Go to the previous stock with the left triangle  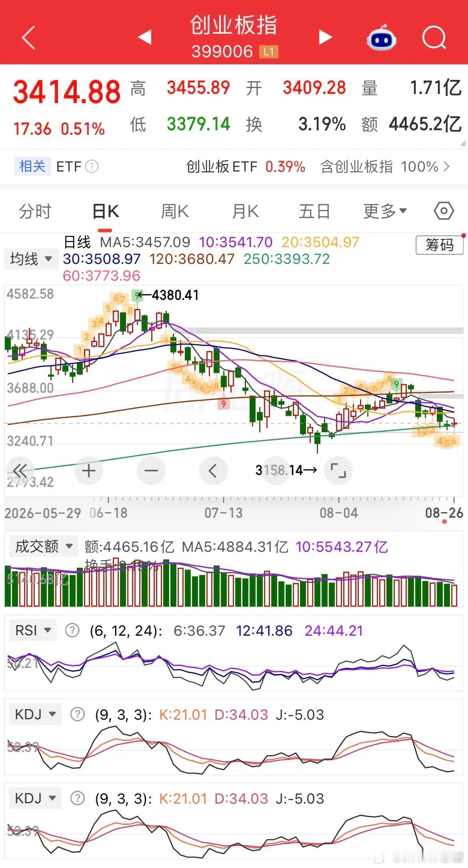point(144,37)
